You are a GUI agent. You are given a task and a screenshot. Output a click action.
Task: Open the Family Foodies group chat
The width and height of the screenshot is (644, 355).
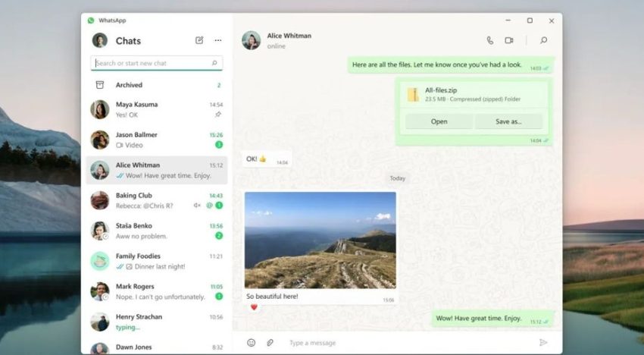point(157,261)
